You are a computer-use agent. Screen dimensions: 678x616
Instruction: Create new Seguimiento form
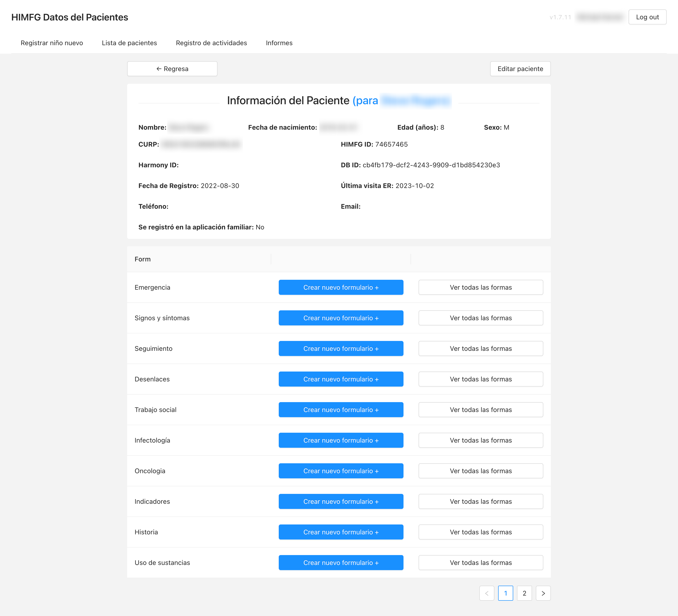341,348
